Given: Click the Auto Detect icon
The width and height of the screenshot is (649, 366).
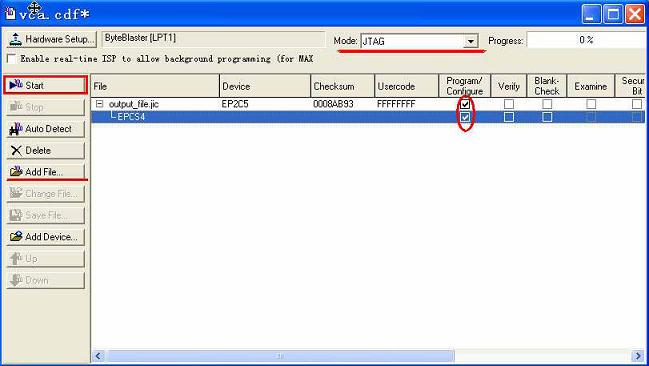Looking at the screenshot, I should point(16,129).
